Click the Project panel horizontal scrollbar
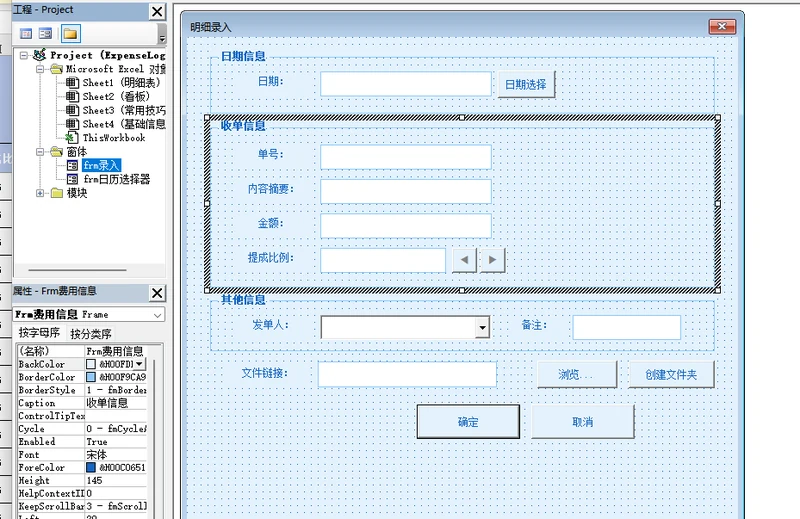Viewport: 800px width, 519px height. point(77,269)
